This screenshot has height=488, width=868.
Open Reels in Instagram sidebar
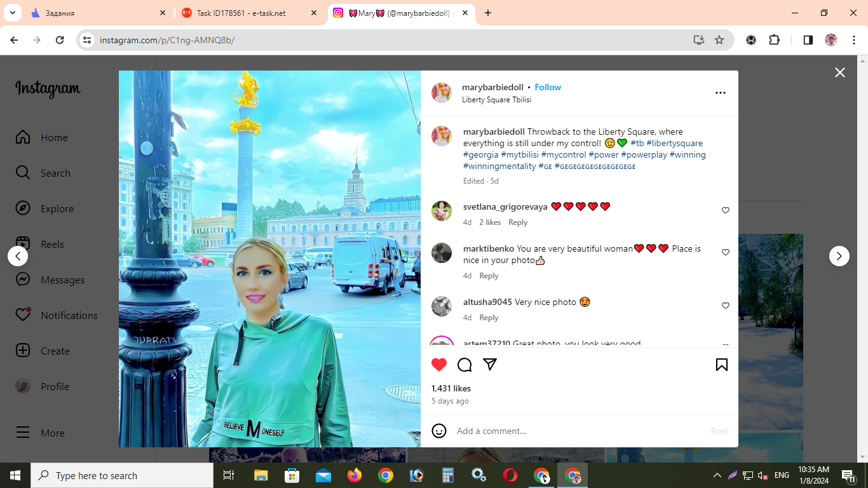click(x=40, y=244)
